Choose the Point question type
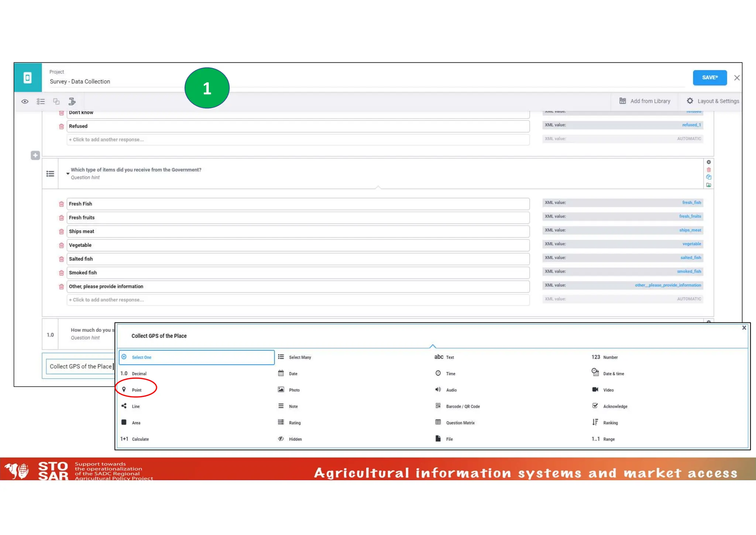756x535 pixels. pyautogui.click(x=136, y=390)
